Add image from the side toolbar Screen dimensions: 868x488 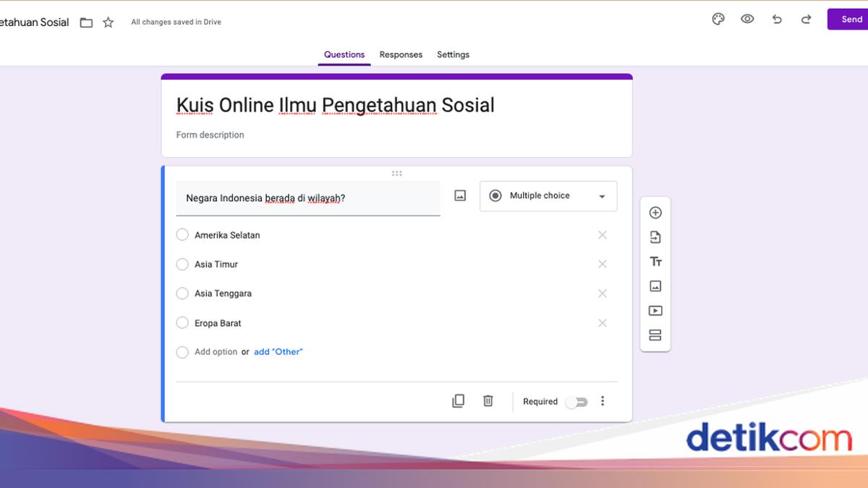coord(655,287)
